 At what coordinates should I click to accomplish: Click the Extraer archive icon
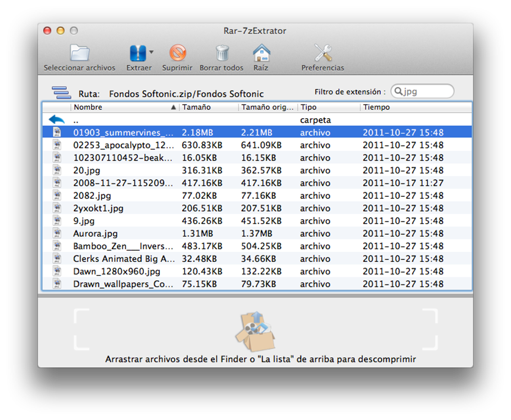138,53
